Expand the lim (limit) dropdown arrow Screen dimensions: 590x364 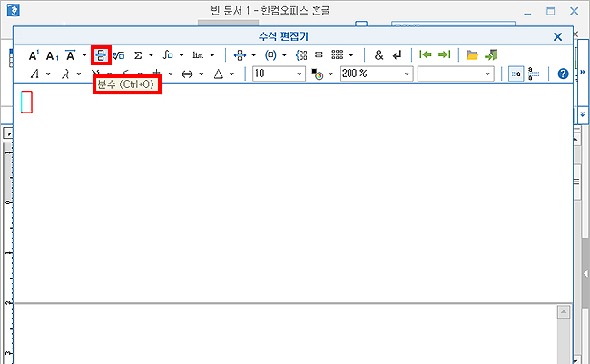(212, 55)
